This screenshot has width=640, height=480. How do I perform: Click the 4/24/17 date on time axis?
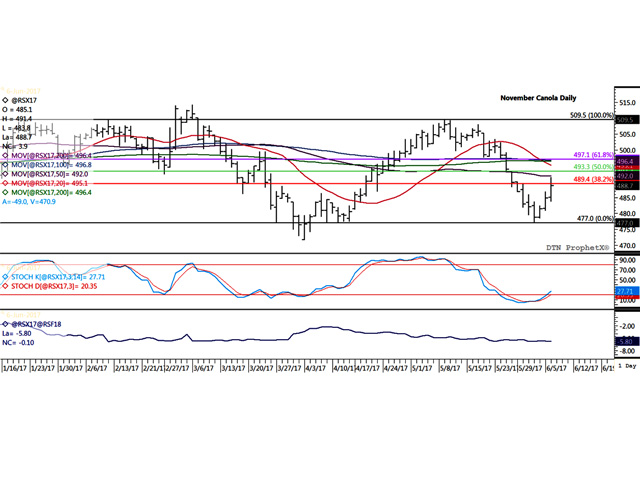(x=395, y=368)
